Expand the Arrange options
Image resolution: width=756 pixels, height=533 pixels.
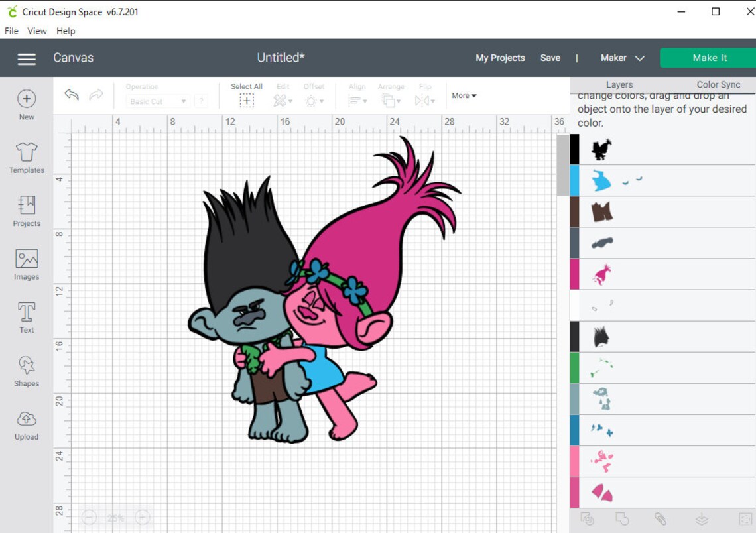pos(391,101)
